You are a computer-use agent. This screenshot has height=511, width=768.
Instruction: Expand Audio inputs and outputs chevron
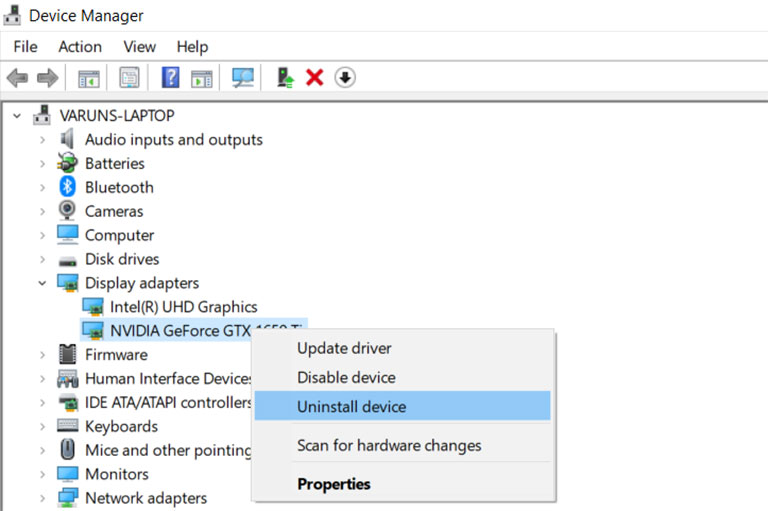(x=43, y=140)
